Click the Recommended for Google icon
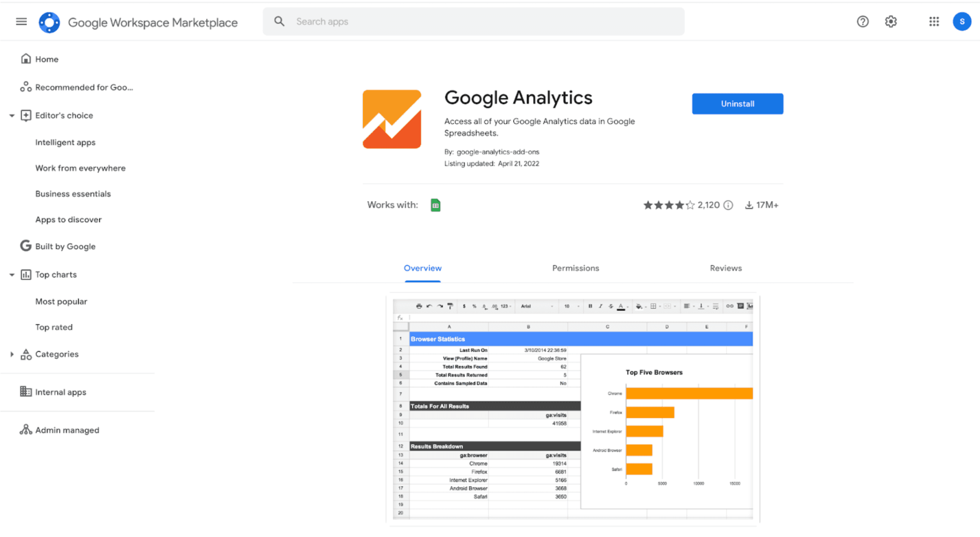Screen dimensions: 980x537 point(26,87)
